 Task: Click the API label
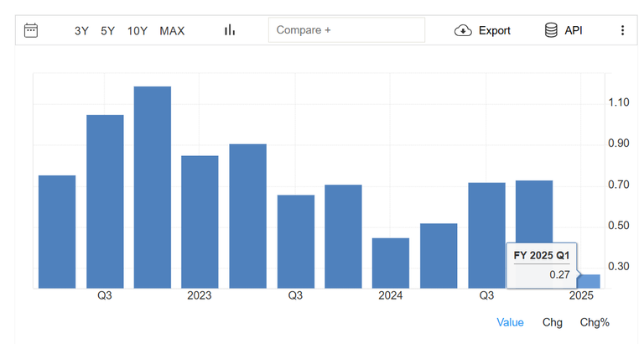574,30
